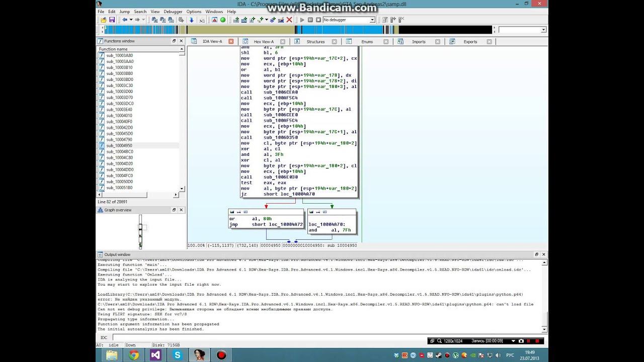644x362 pixels.
Task: Open the Jump menu
Action: tap(124, 12)
